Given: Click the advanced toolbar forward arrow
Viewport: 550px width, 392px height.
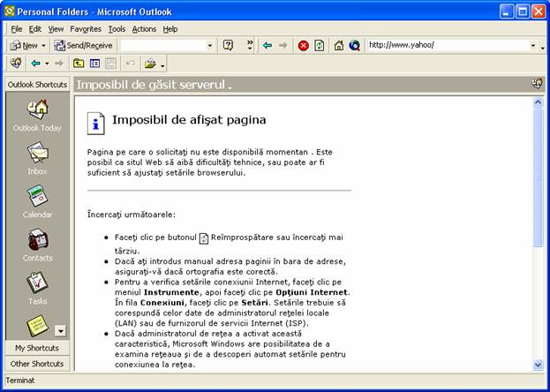Looking at the screenshot, I should tap(59, 64).
